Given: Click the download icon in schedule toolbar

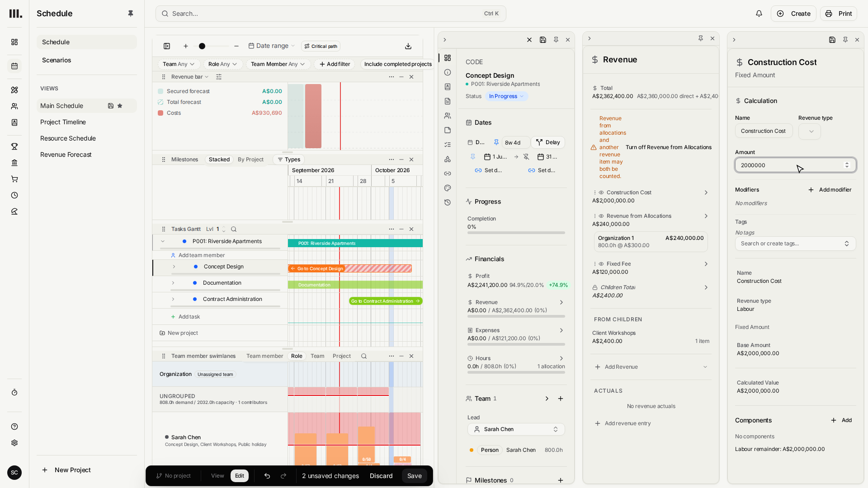Looking at the screenshot, I should coord(408,46).
